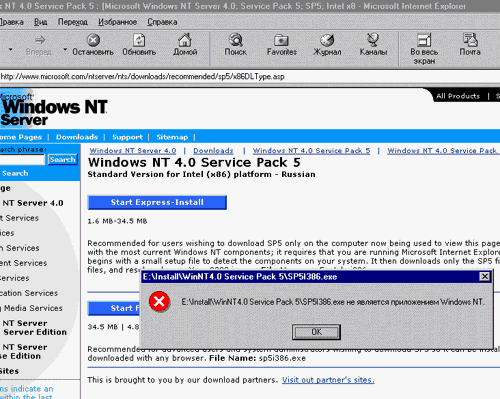Click the partially hidden second Start button

tap(114, 308)
